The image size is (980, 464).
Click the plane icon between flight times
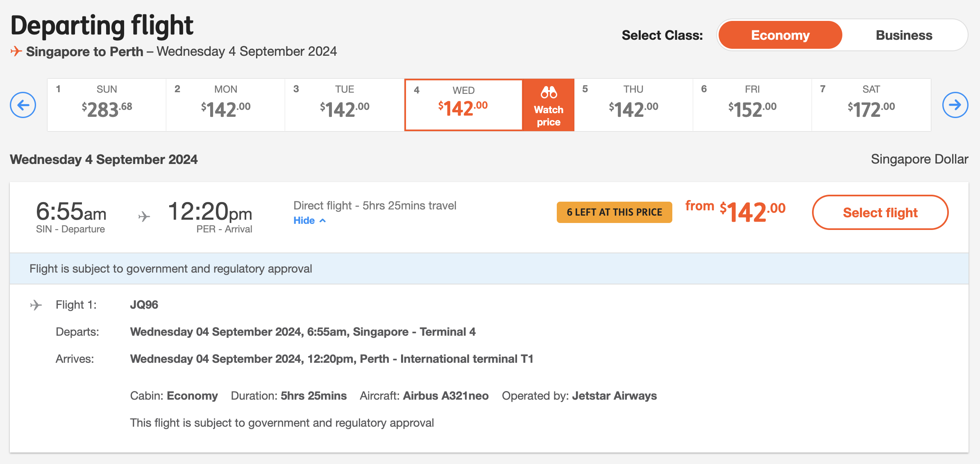[x=144, y=216]
